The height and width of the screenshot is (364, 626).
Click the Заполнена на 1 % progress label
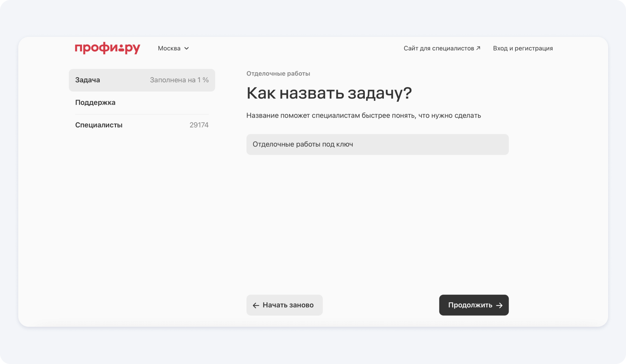coord(179,80)
